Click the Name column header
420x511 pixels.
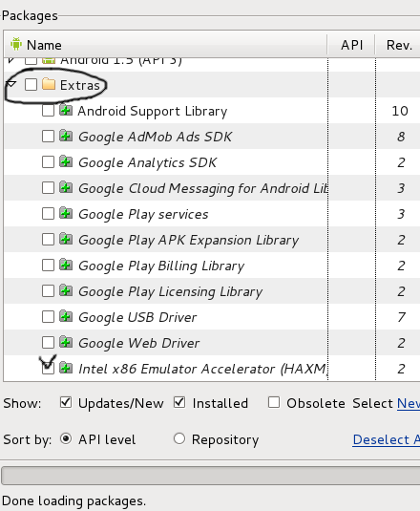click(166, 45)
